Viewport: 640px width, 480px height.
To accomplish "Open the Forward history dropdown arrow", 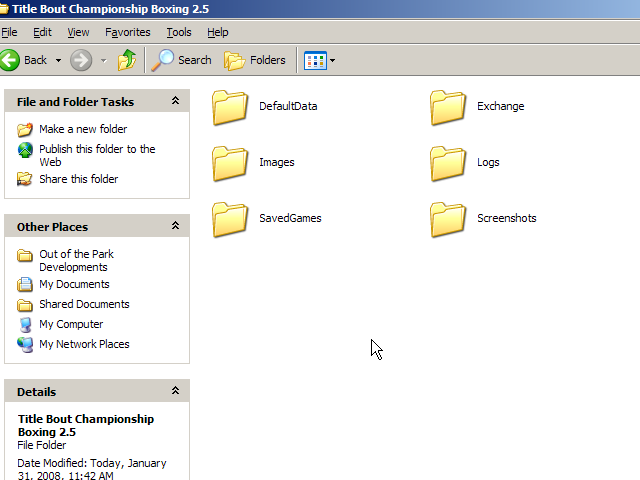I will pyautogui.click(x=104, y=60).
